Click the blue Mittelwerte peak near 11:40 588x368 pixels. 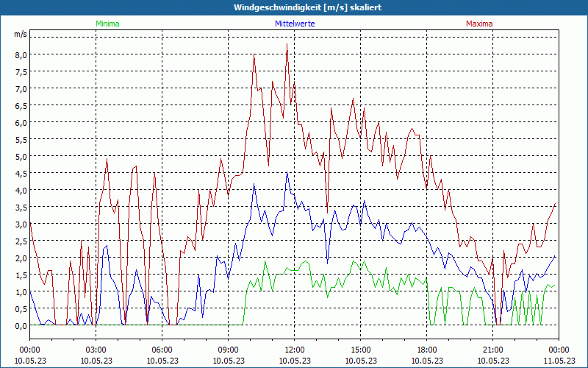[287, 172]
